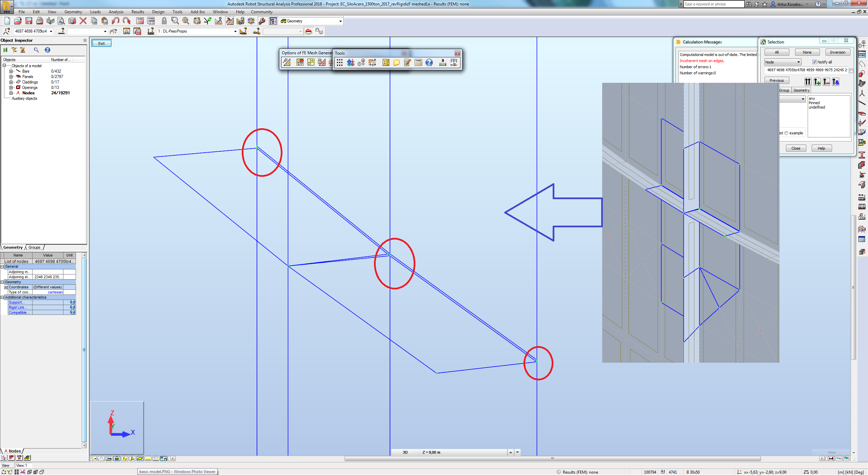
Task: Click the selected nodes list field in Selection
Action: click(806, 70)
